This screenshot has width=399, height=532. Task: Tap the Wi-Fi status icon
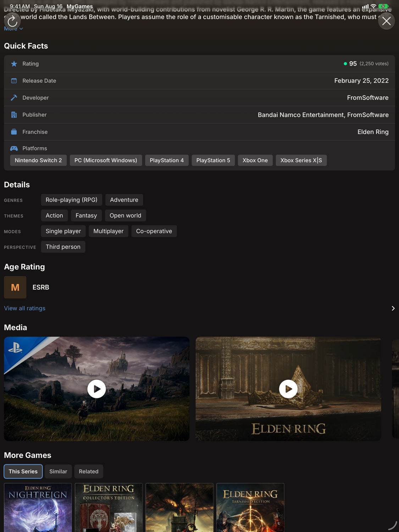(373, 6)
